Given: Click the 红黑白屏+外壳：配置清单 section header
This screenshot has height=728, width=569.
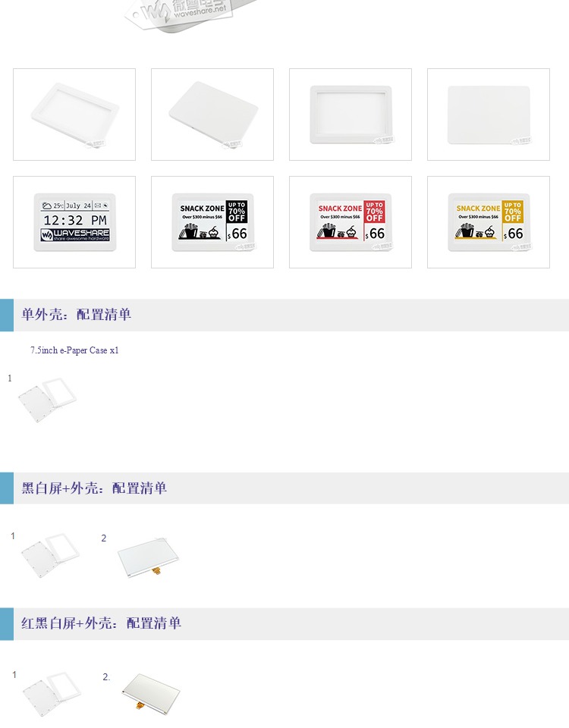Looking at the screenshot, I should pyautogui.click(x=284, y=623).
